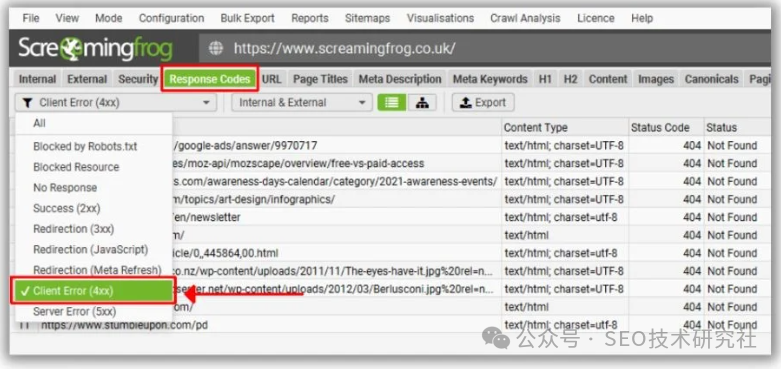Switch to the Page Titles tab
This screenshot has width=781, height=369.
(320, 79)
